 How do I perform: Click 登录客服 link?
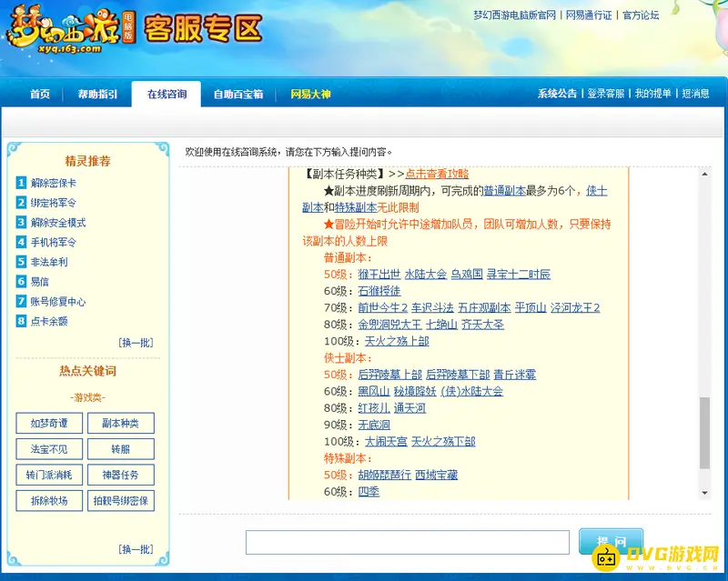606,94
